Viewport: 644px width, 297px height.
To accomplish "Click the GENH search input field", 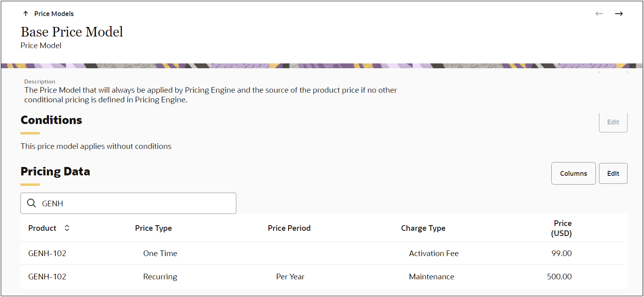I will click(136, 203).
